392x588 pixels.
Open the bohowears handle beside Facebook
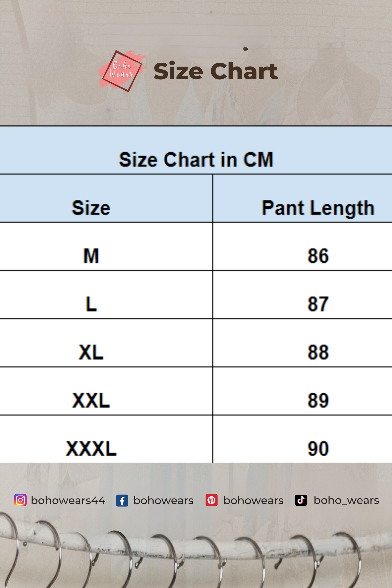164,501
